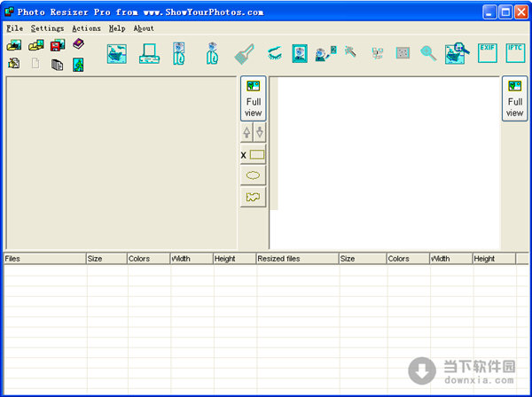
Task: Click the red book help icon
Action: [x=78, y=44]
